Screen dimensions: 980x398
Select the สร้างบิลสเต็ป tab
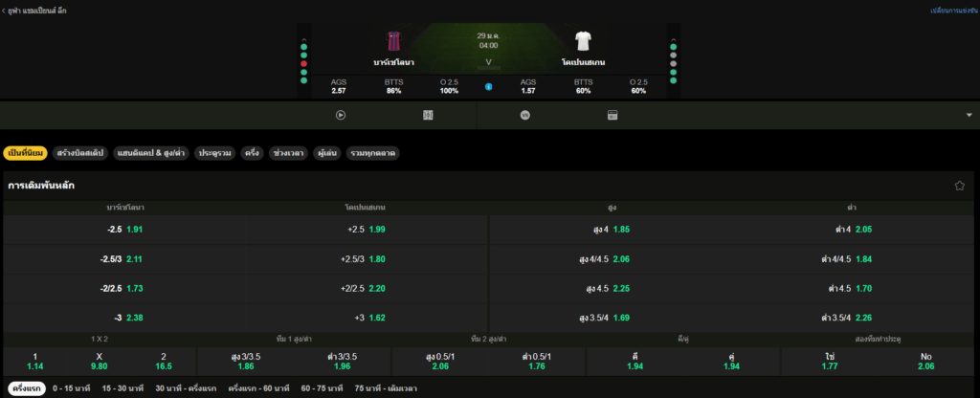(80, 152)
